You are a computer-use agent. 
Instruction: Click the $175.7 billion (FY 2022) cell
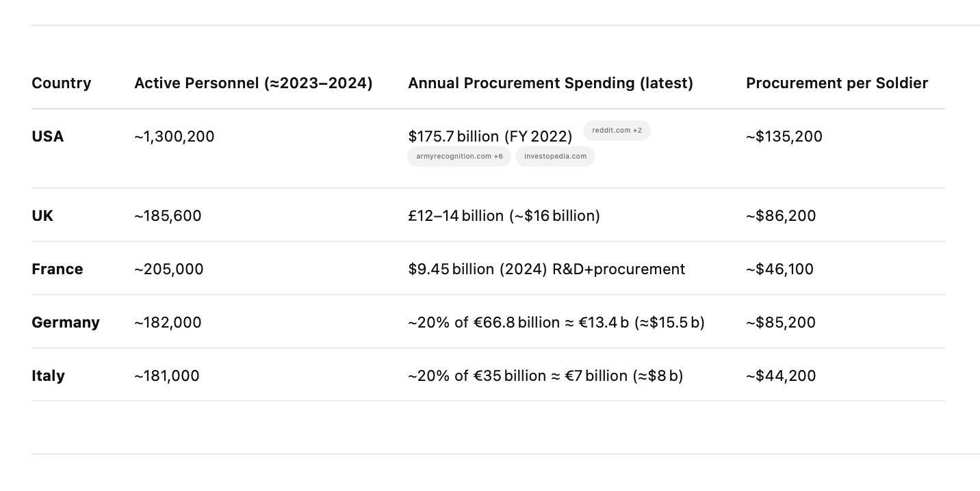[x=490, y=136]
